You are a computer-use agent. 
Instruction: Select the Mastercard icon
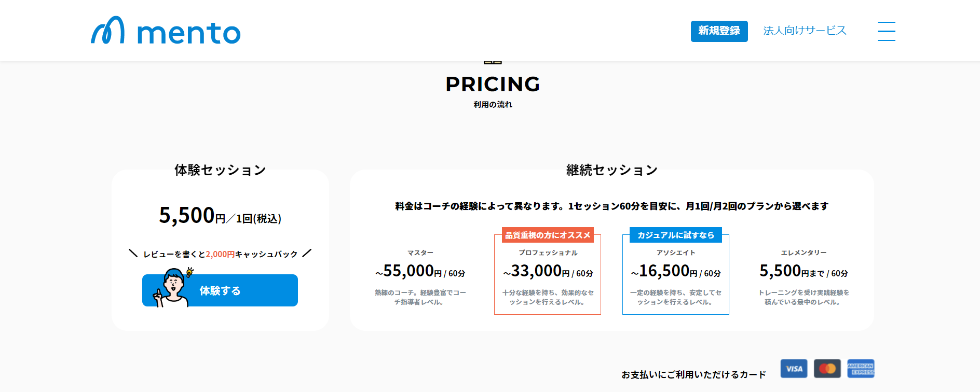coord(827,369)
